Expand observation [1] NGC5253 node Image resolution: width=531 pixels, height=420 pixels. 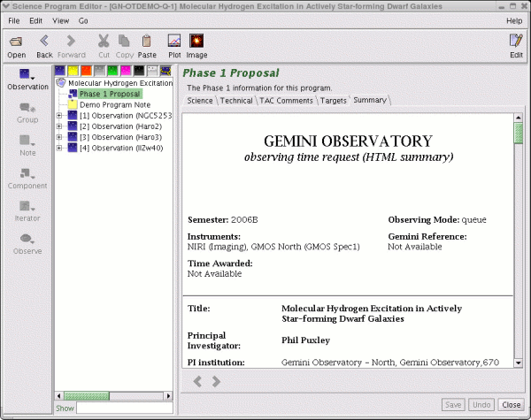coord(59,116)
